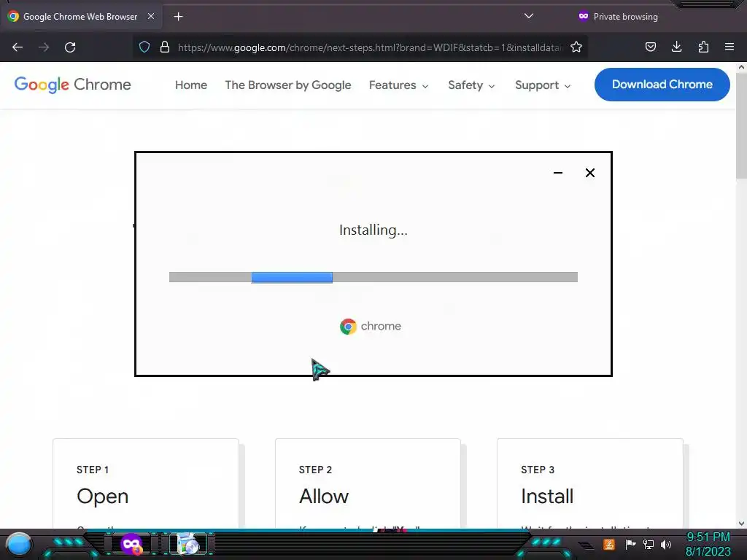Click the volume speaker tray icon
The height and width of the screenshot is (560, 747).
pyautogui.click(x=665, y=544)
